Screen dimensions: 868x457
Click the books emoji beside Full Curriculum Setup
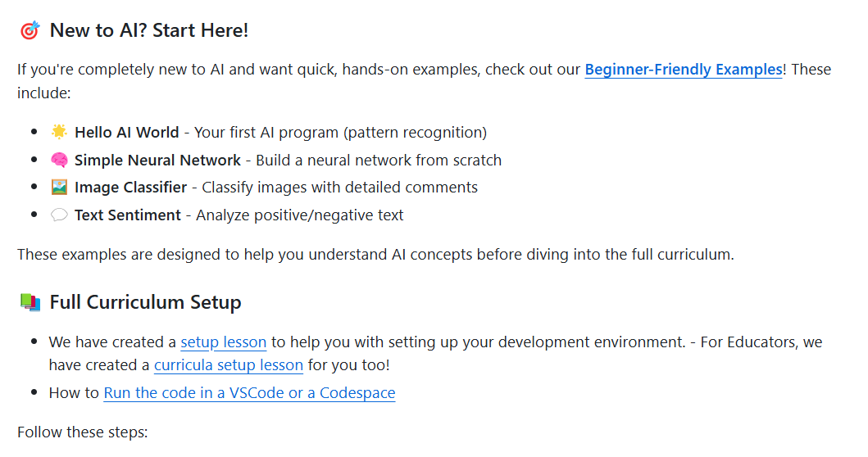pos(30,303)
